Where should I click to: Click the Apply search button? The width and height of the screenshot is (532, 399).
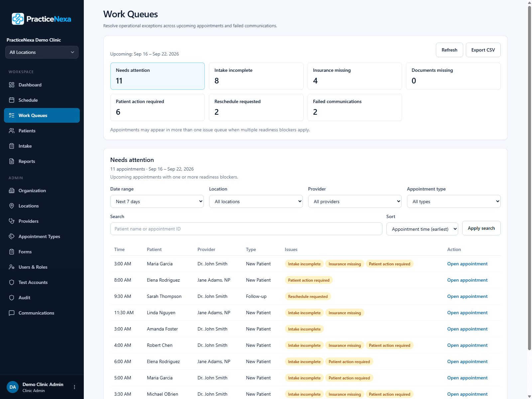point(481,228)
